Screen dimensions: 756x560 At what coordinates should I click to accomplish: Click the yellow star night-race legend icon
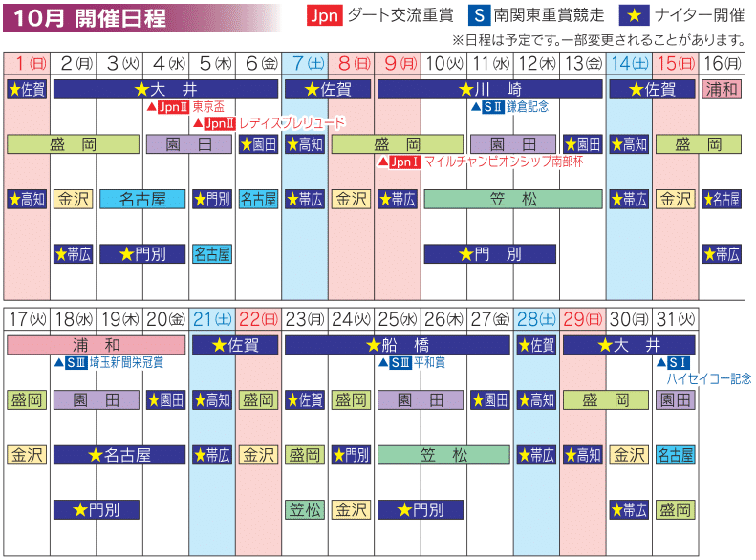[x=633, y=15]
